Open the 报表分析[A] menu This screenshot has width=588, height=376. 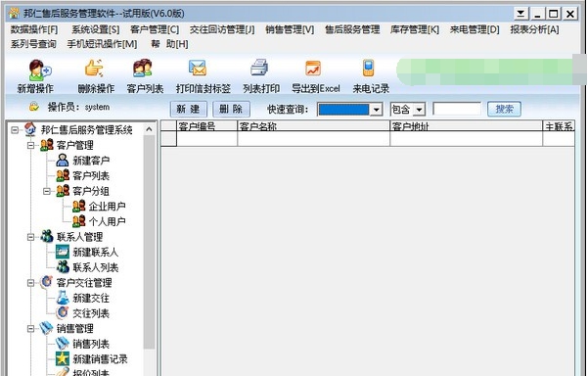(535, 29)
